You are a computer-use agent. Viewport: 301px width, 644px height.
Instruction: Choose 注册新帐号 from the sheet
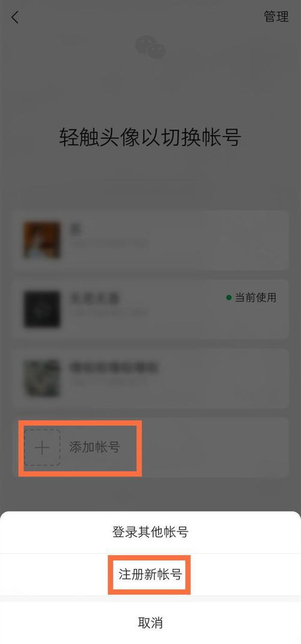pyautogui.click(x=150, y=574)
